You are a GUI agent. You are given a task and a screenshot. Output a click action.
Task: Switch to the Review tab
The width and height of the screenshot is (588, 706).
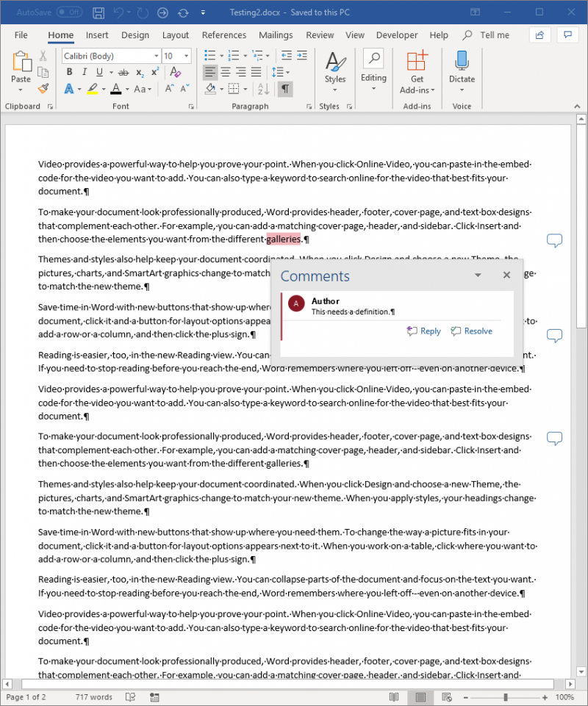(320, 35)
